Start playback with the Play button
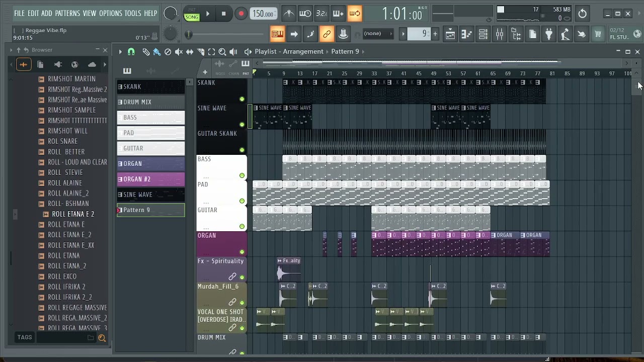 (207, 14)
